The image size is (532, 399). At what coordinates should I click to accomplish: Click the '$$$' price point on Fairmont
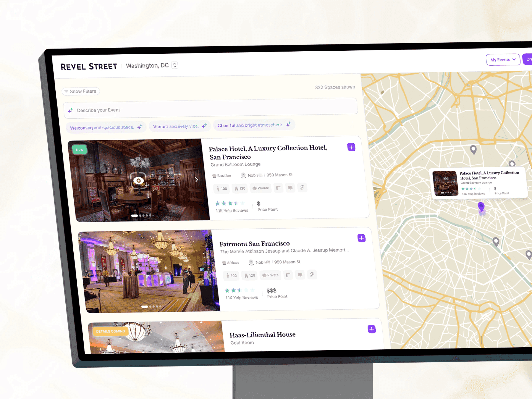(x=272, y=291)
